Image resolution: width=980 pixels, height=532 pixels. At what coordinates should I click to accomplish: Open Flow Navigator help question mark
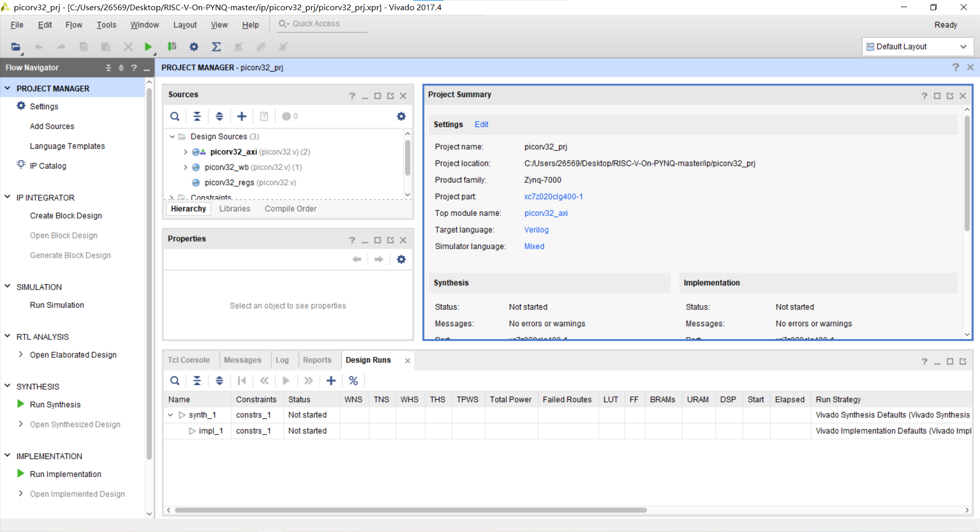pyautogui.click(x=134, y=67)
